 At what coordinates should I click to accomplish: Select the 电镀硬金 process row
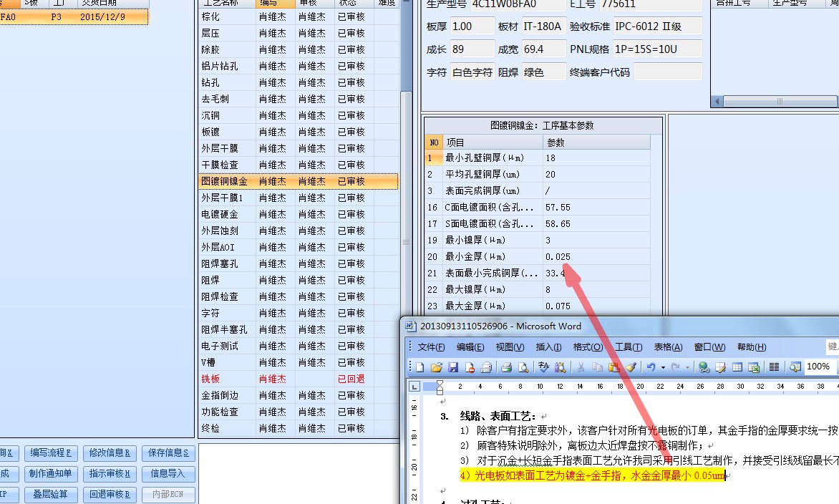tap(299, 215)
